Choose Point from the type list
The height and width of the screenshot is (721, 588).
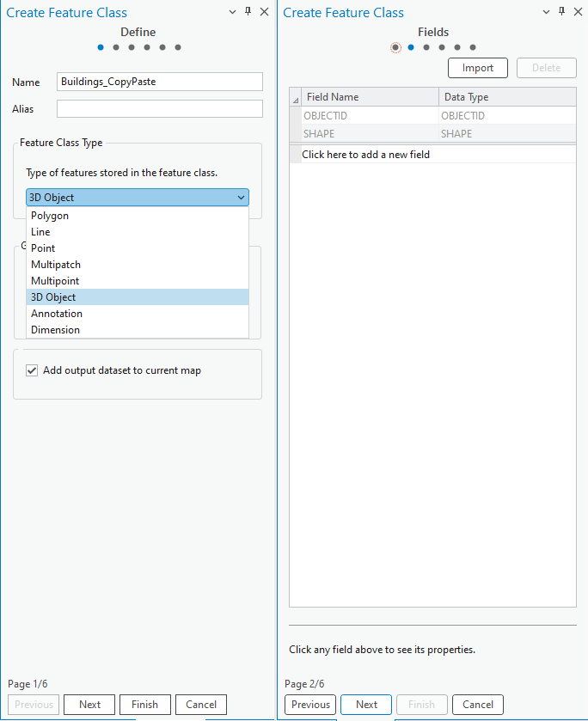[x=137, y=248]
